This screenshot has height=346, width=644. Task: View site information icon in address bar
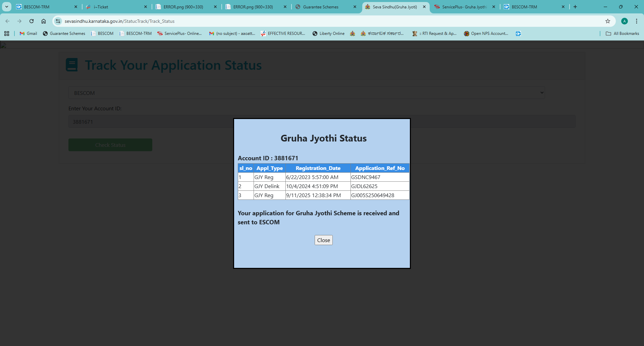[58, 21]
